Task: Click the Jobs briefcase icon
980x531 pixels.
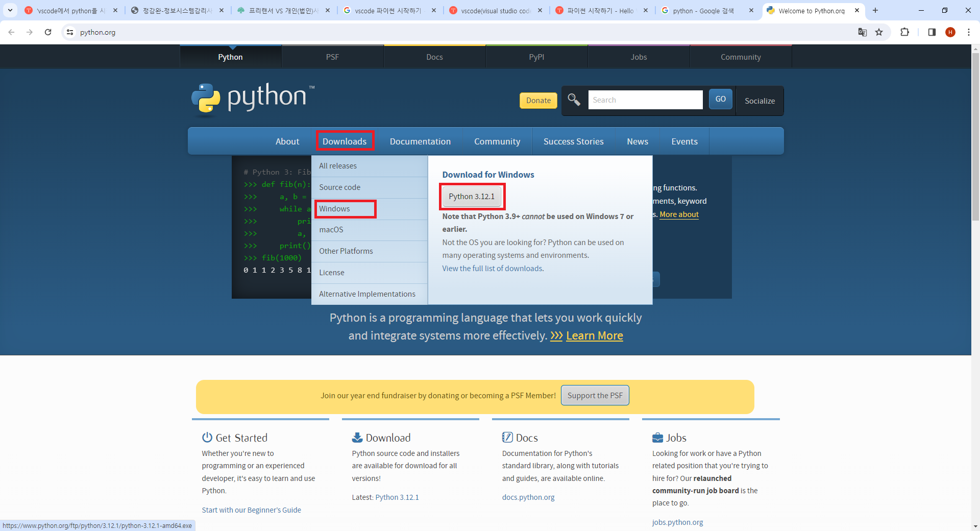Action: coord(657,438)
